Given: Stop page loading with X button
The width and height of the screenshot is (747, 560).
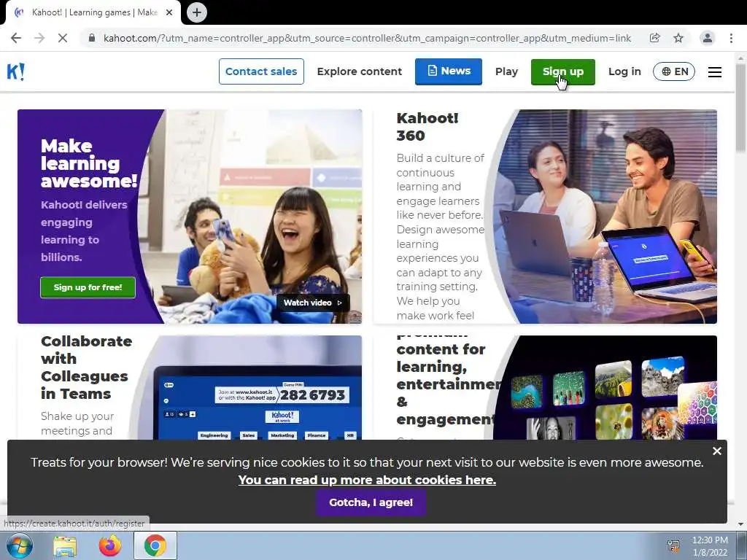Looking at the screenshot, I should (63, 38).
